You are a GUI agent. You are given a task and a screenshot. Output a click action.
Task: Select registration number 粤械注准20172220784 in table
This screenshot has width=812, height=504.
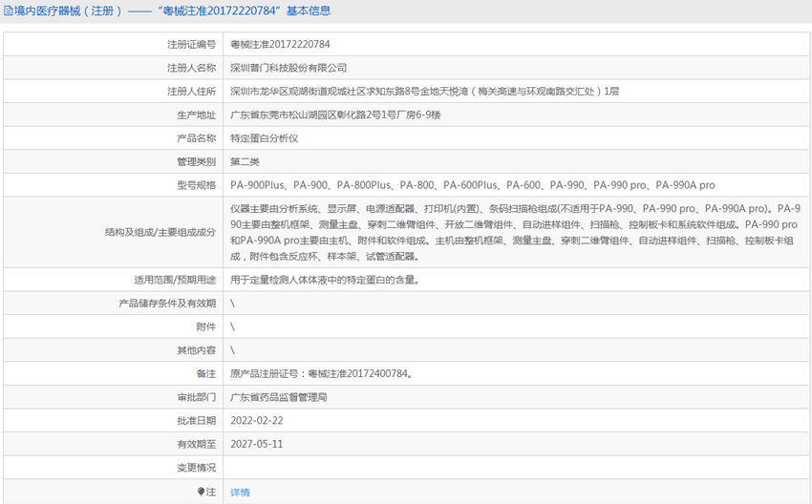tap(280, 45)
